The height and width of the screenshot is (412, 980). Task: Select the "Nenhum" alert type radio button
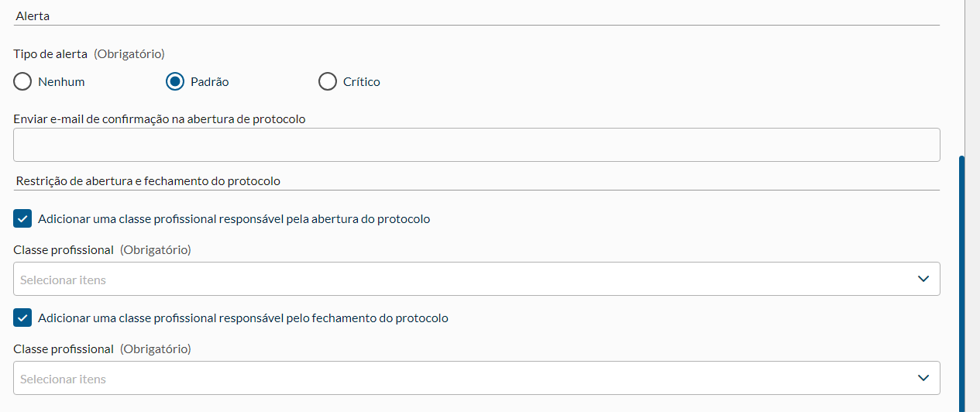pyautogui.click(x=22, y=81)
